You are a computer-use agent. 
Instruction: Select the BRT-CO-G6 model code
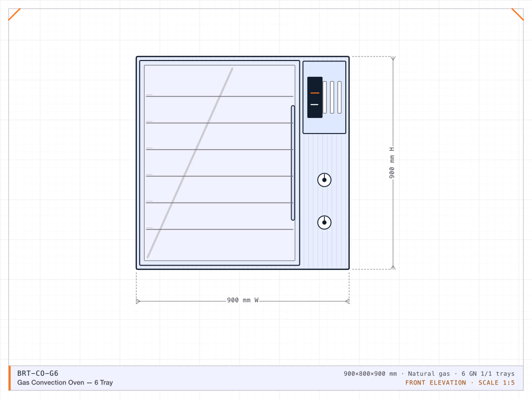38,373
